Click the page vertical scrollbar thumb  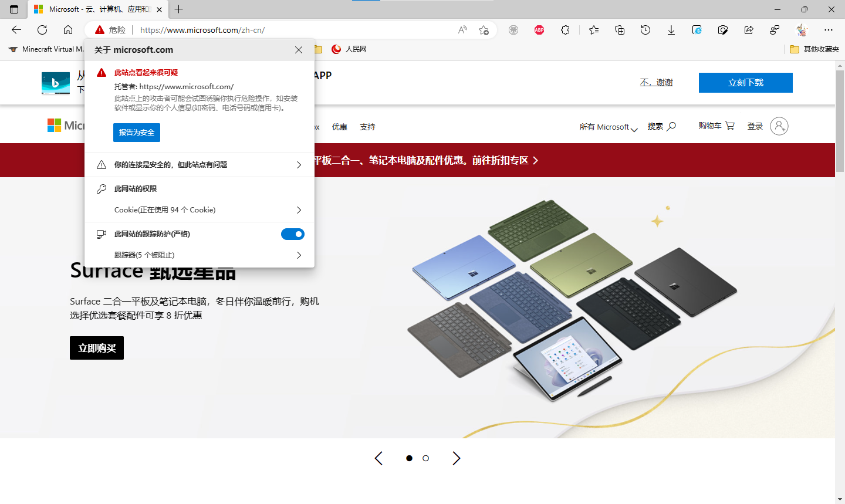coord(840,122)
